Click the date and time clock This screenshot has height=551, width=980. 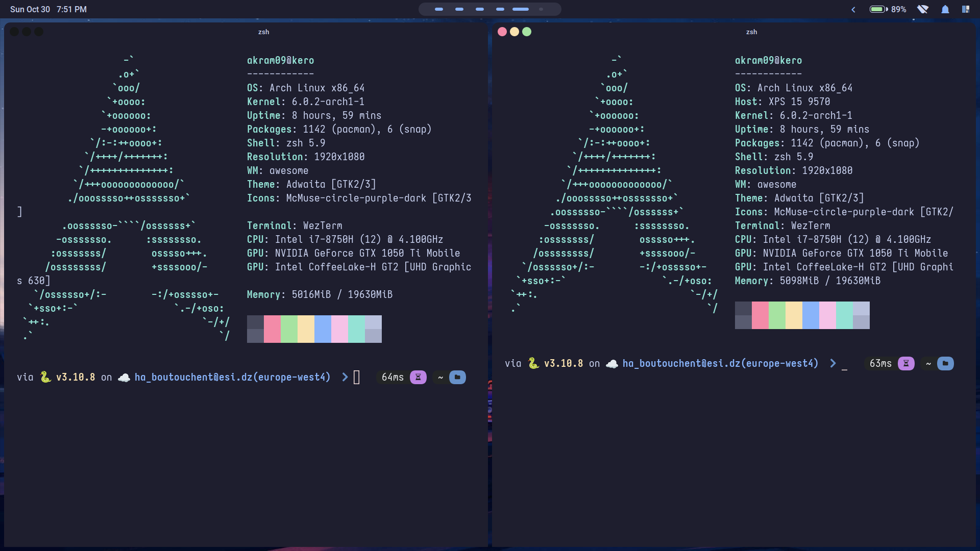point(48,9)
